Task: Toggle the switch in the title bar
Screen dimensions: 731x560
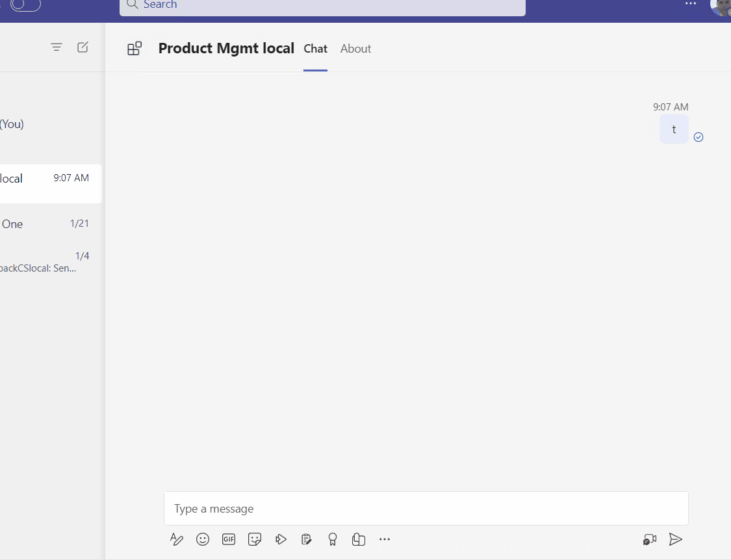Action: [x=25, y=5]
